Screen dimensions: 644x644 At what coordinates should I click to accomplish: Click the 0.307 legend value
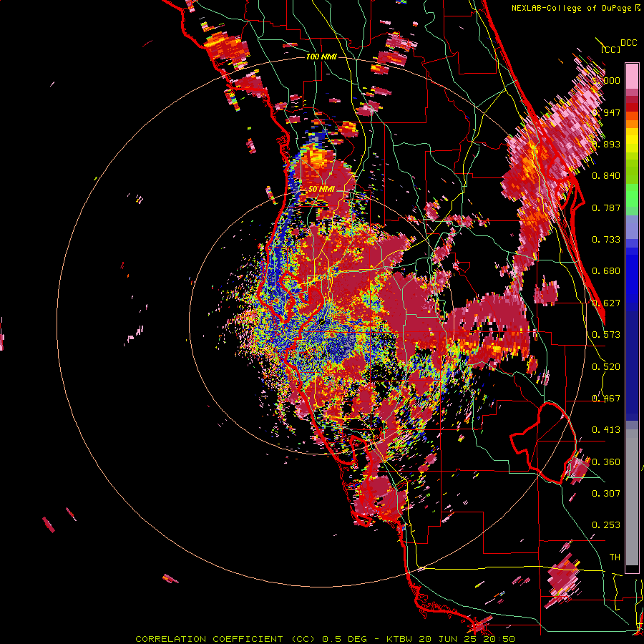pyautogui.click(x=606, y=493)
